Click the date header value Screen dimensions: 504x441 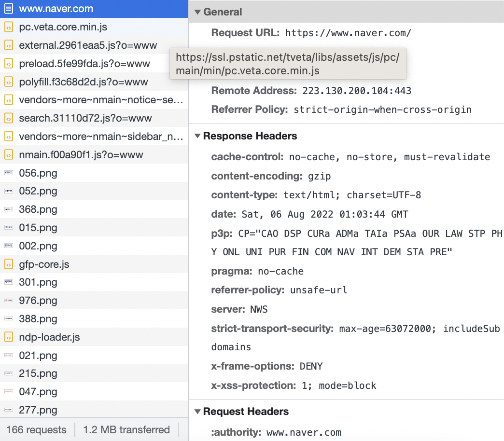325,215
